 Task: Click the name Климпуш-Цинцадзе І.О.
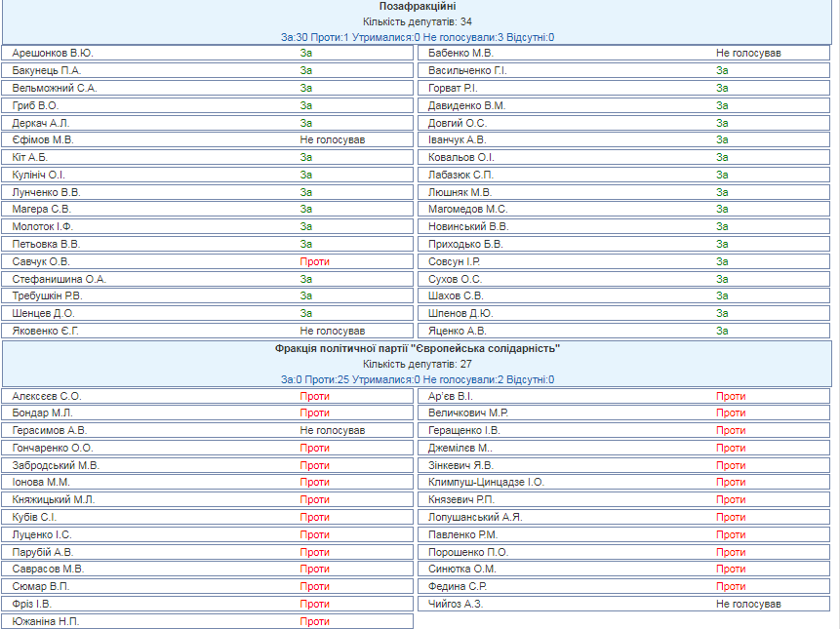(486, 482)
